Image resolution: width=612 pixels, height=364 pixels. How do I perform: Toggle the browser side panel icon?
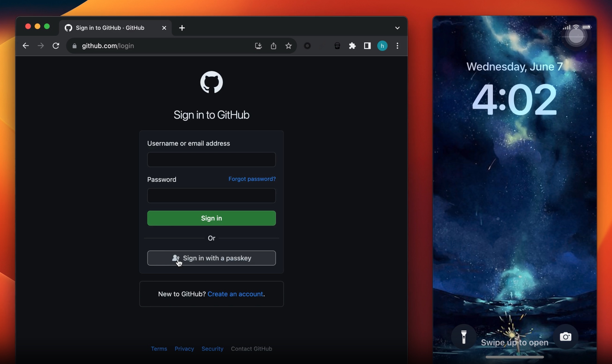(x=367, y=46)
